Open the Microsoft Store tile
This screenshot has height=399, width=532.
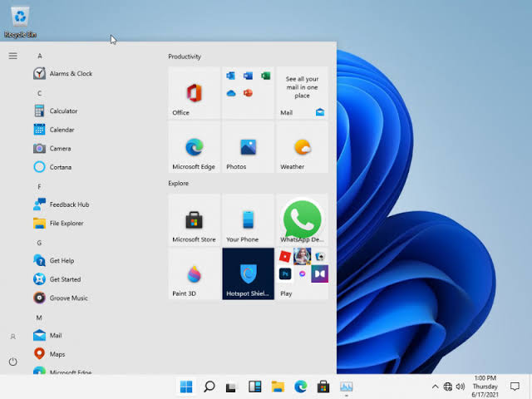[x=194, y=219]
